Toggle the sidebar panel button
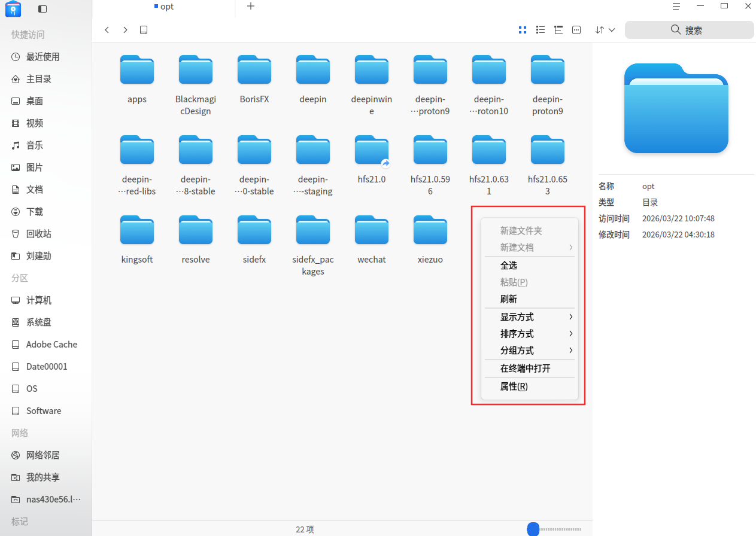The height and width of the screenshot is (536, 756). click(42, 9)
